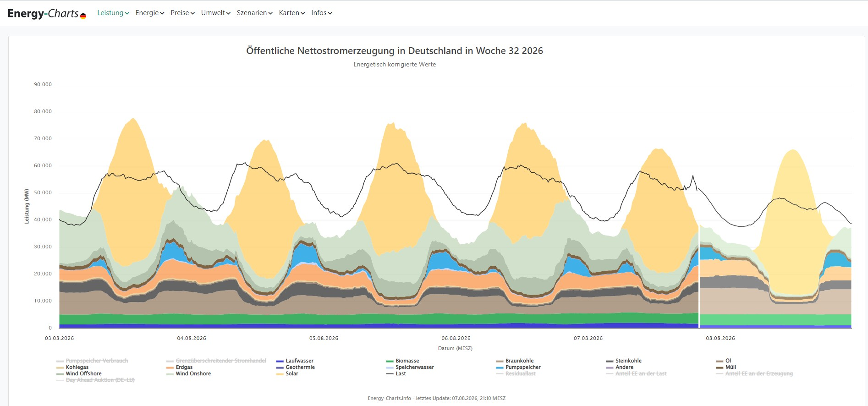Click the x-axis date label 07.08.2026
Screen dimensions: 868x406
click(x=588, y=338)
